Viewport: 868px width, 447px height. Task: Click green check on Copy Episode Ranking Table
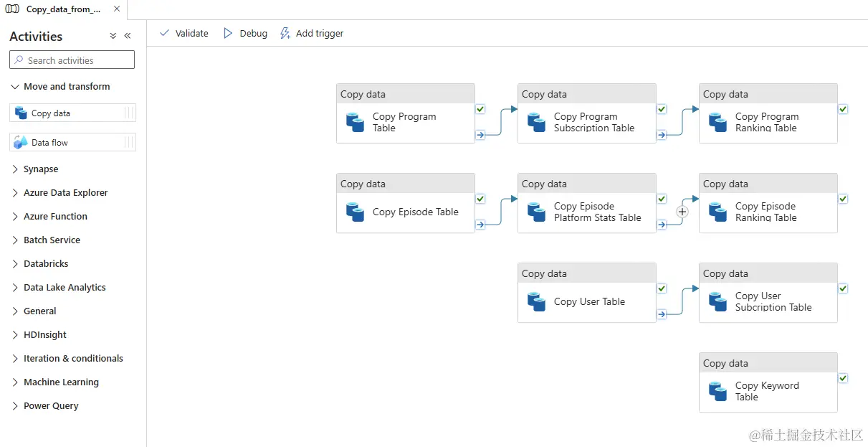click(843, 199)
